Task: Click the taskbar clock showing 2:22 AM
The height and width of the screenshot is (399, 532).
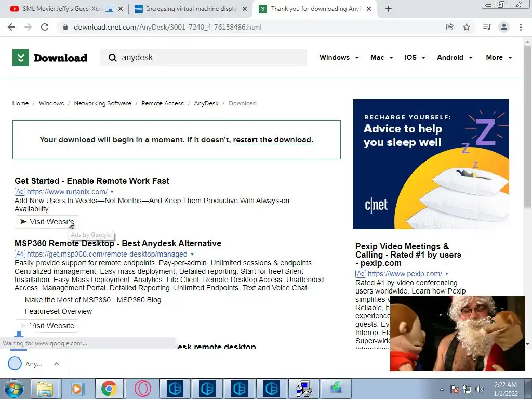Action: pyautogui.click(x=505, y=389)
